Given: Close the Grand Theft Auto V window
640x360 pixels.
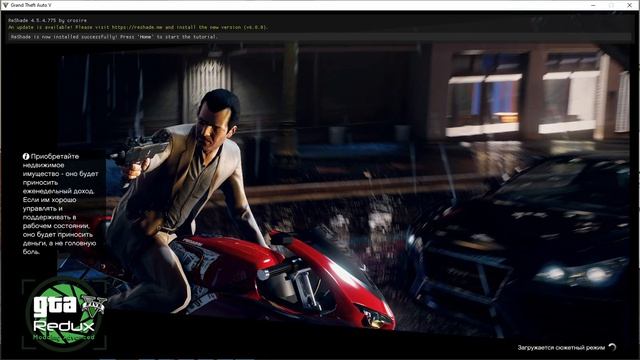Looking at the screenshot, I should click(x=630, y=5).
